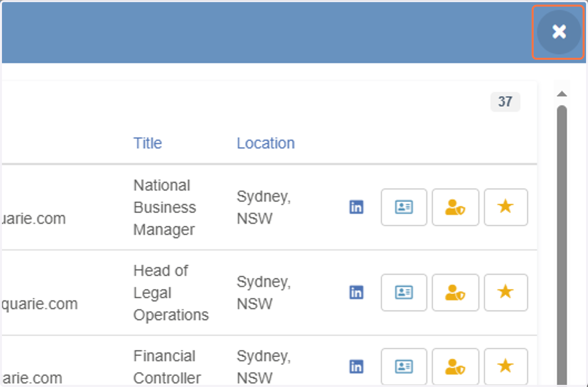Close the panel with the X button

point(559,32)
